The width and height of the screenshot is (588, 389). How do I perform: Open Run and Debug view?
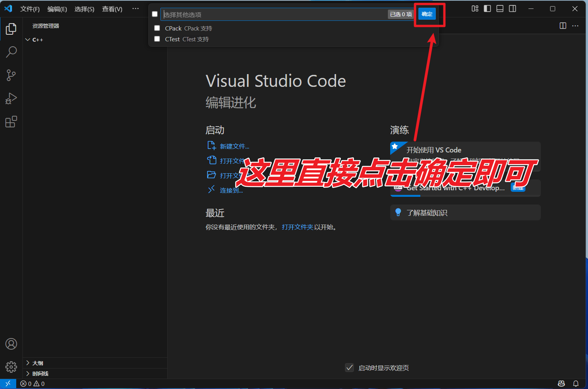point(11,99)
